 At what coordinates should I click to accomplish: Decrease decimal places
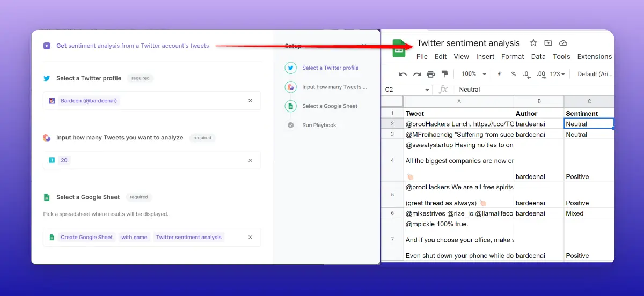pos(526,74)
